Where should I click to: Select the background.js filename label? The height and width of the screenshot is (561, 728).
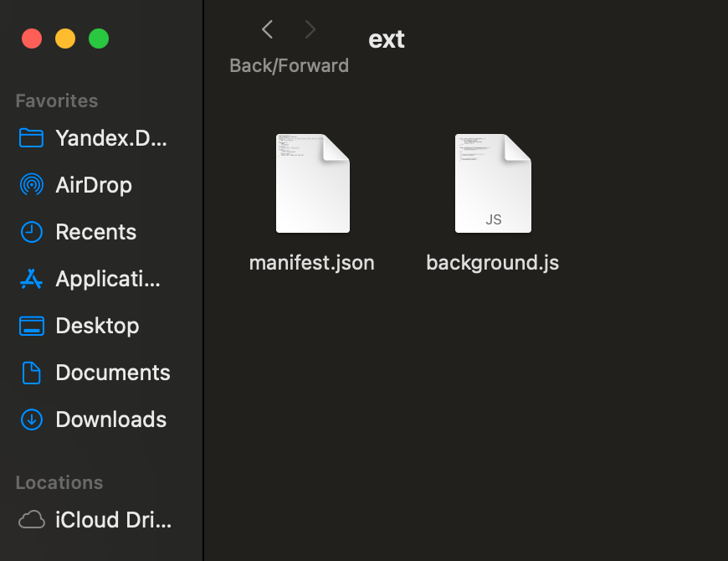[x=492, y=262]
